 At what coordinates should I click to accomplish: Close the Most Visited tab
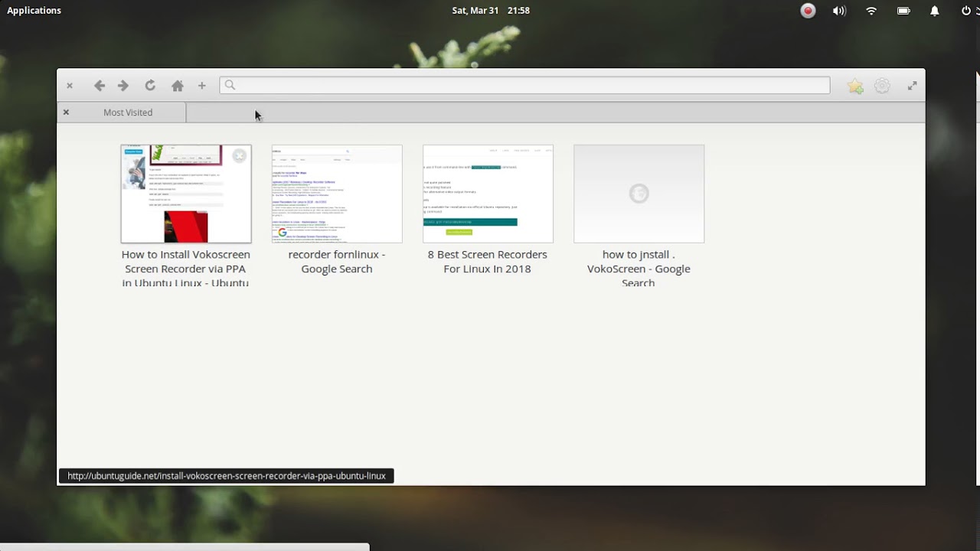pyautogui.click(x=66, y=112)
